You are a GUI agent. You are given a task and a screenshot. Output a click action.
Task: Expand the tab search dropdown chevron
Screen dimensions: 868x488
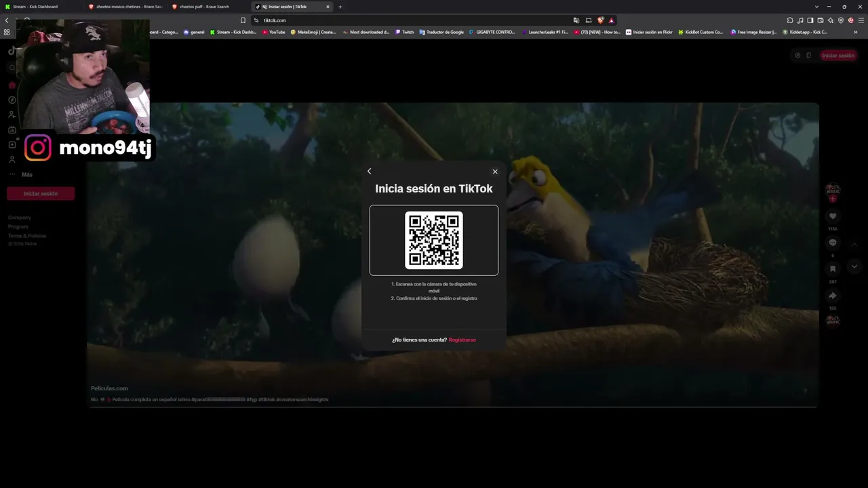point(818,7)
